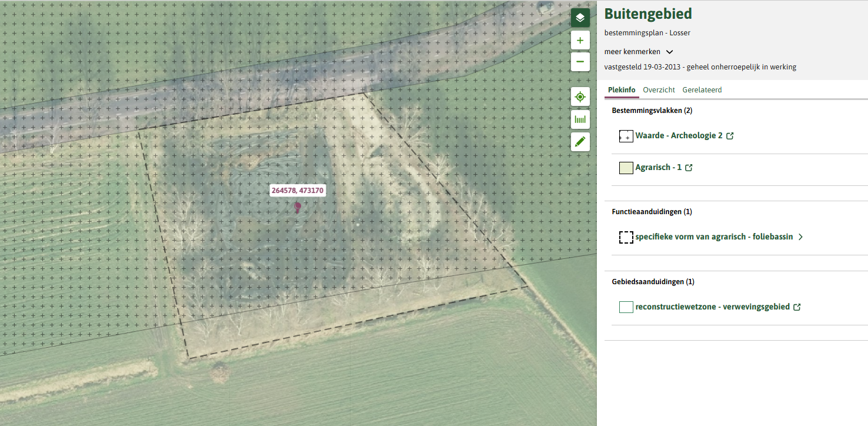Open external link icon for Agrarisch - 1
Image resolution: width=868 pixels, height=426 pixels.
point(689,168)
